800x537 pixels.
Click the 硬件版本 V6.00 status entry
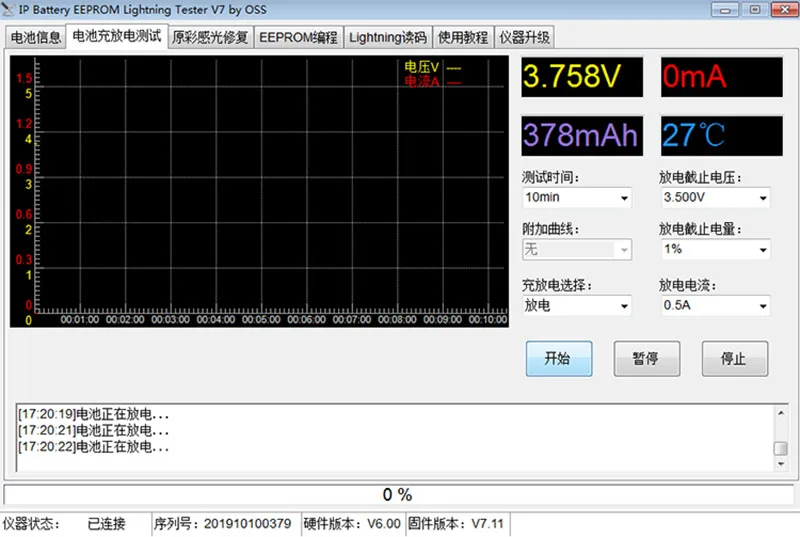coord(352,524)
